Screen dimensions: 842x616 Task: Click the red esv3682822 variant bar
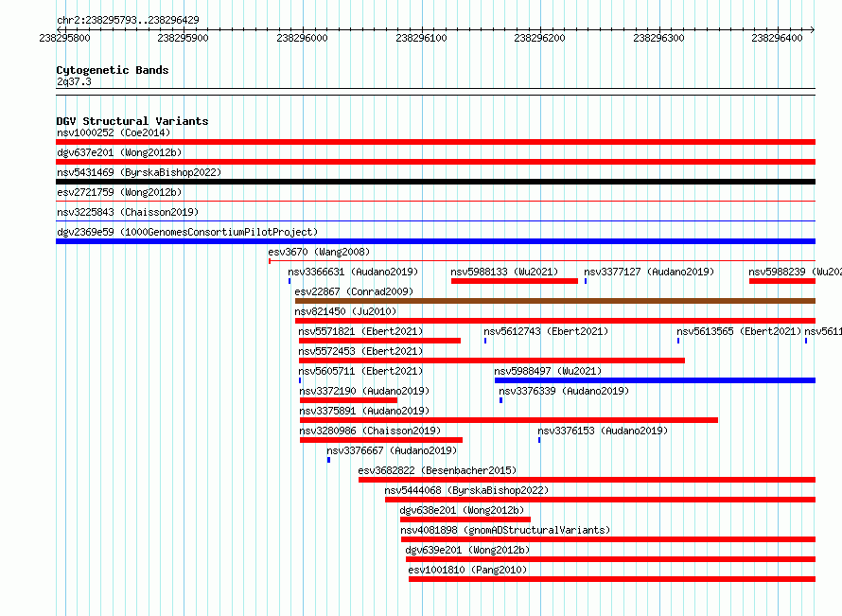point(587,480)
